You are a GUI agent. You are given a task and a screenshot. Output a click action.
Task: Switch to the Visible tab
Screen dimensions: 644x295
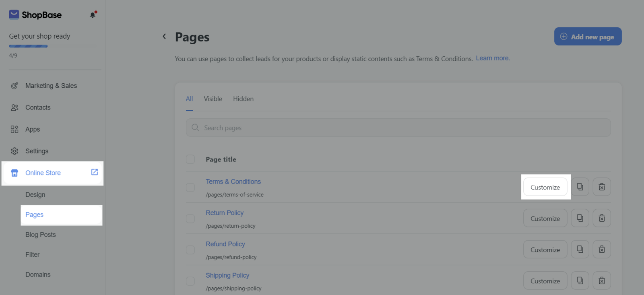click(x=213, y=99)
